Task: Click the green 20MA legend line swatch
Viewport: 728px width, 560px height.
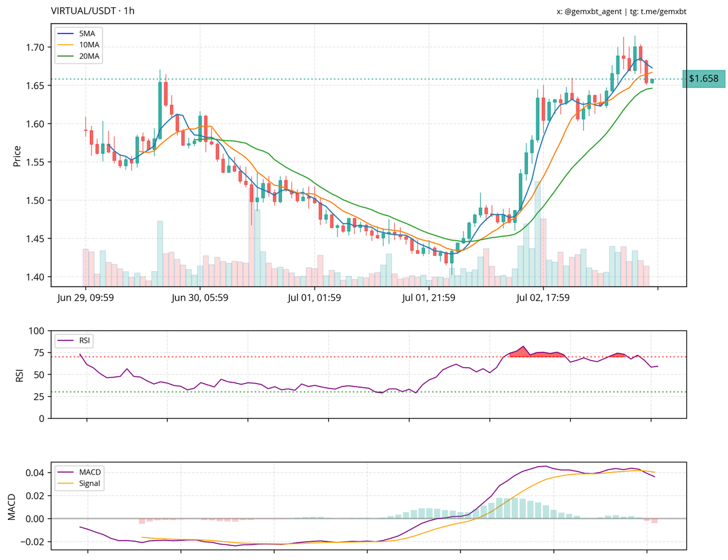Action: [66, 56]
